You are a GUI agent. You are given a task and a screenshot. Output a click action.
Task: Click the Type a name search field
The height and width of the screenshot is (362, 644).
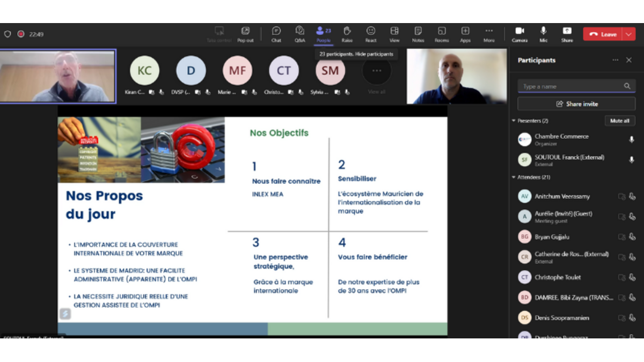(571, 86)
